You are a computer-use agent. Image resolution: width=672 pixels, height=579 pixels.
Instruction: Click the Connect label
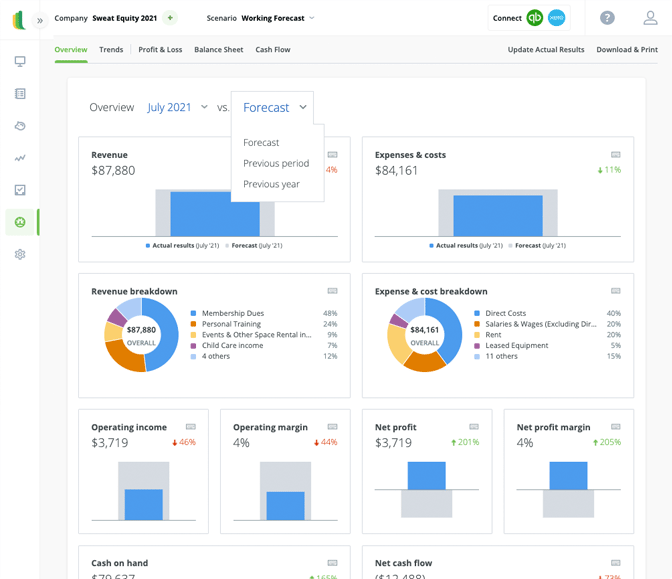pos(507,18)
